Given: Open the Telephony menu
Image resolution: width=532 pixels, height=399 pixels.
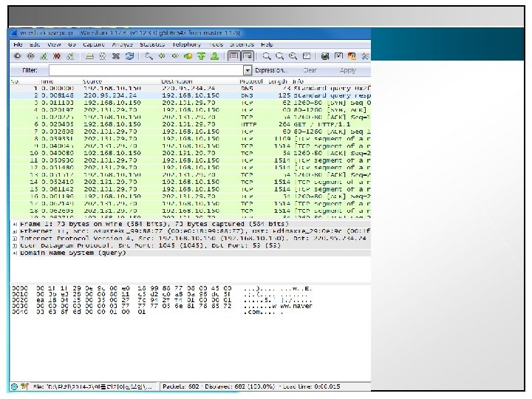Looking at the screenshot, I should pyautogui.click(x=187, y=44).
